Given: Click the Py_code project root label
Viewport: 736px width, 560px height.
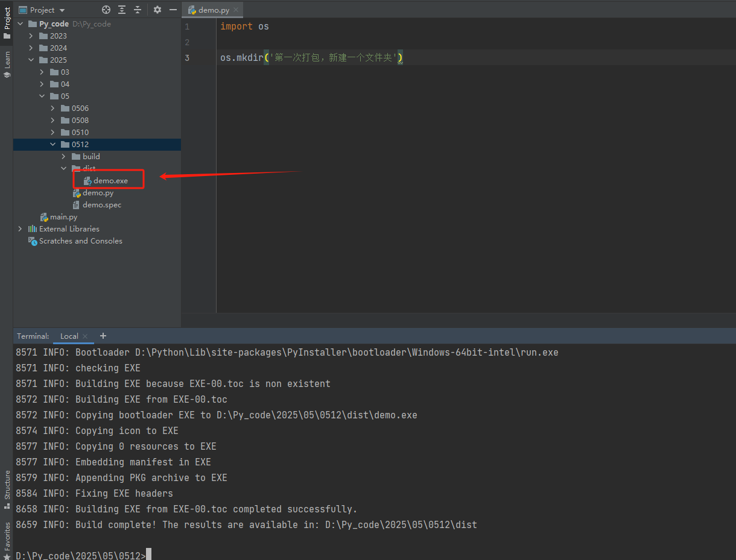Looking at the screenshot, I should 54,24.
